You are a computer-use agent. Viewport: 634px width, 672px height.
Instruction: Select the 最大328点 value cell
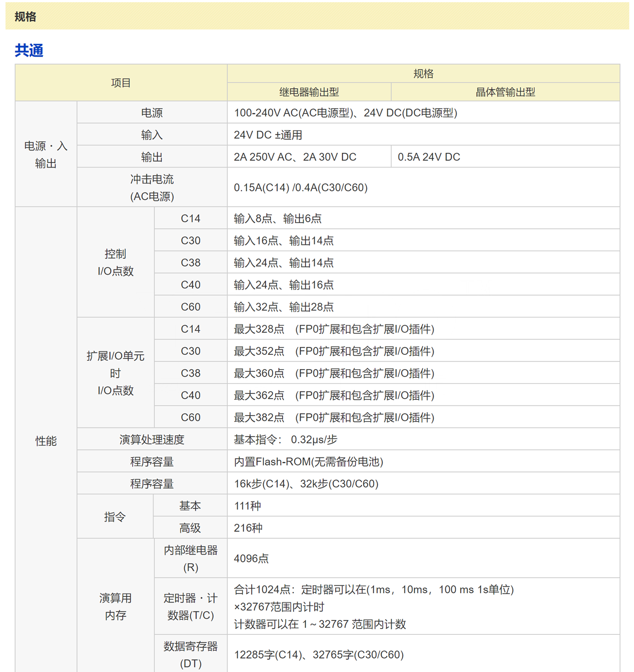tap(423, 329)
